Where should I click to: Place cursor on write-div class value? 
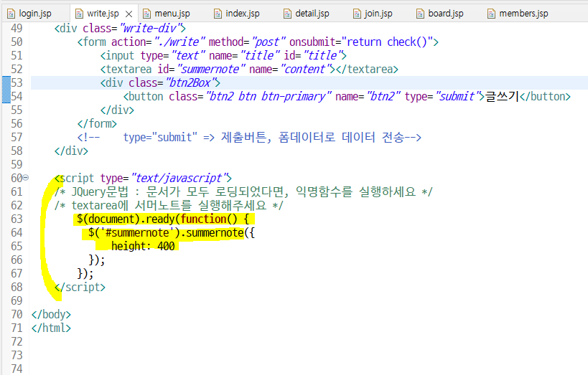[152, 28]
